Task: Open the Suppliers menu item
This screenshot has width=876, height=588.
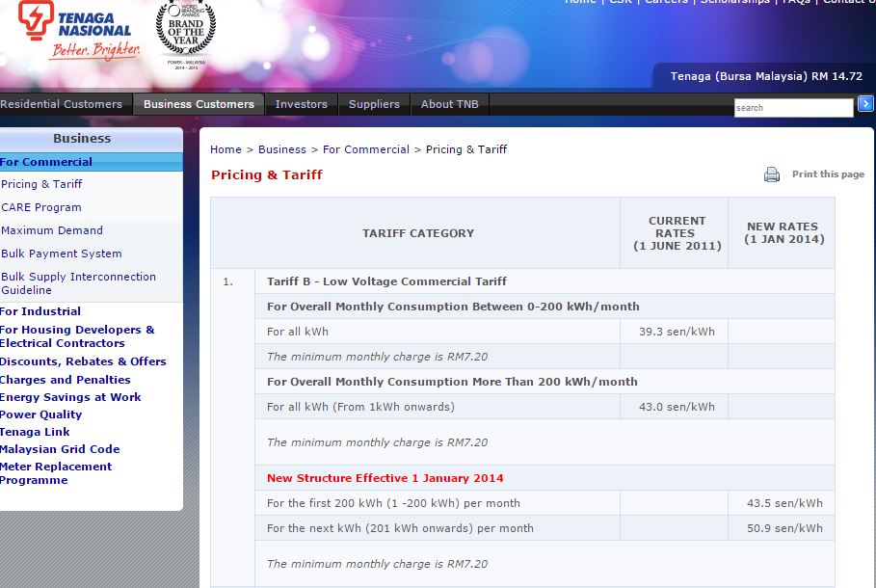Action: pyautogui.click(x=374, y=104)
